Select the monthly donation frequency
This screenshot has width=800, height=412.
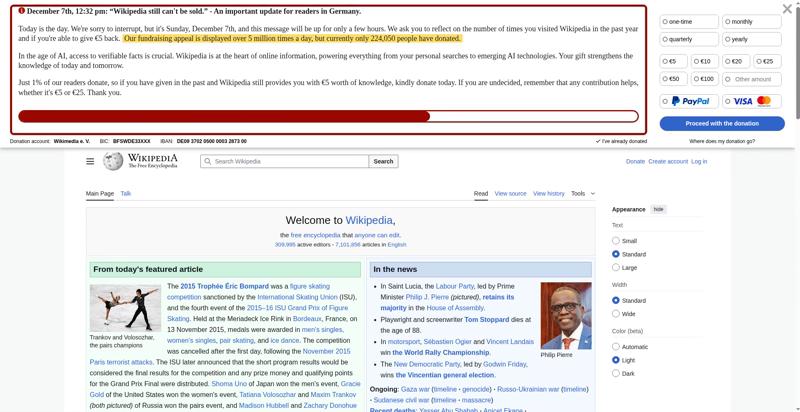point(752,21)
